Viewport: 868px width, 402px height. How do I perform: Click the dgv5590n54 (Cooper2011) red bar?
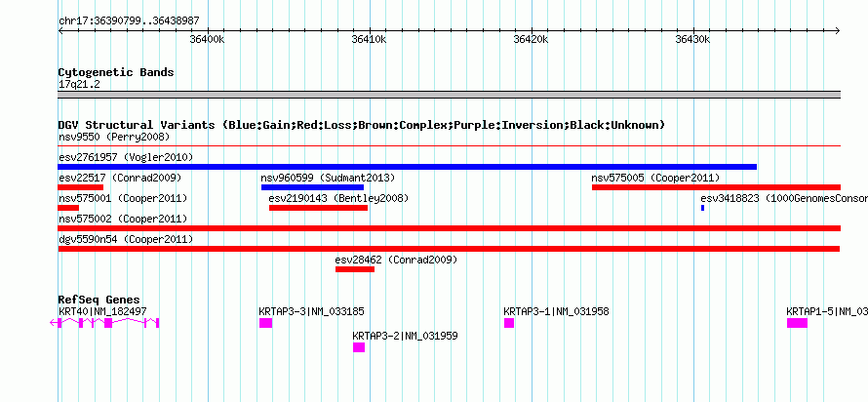point(449,249)
